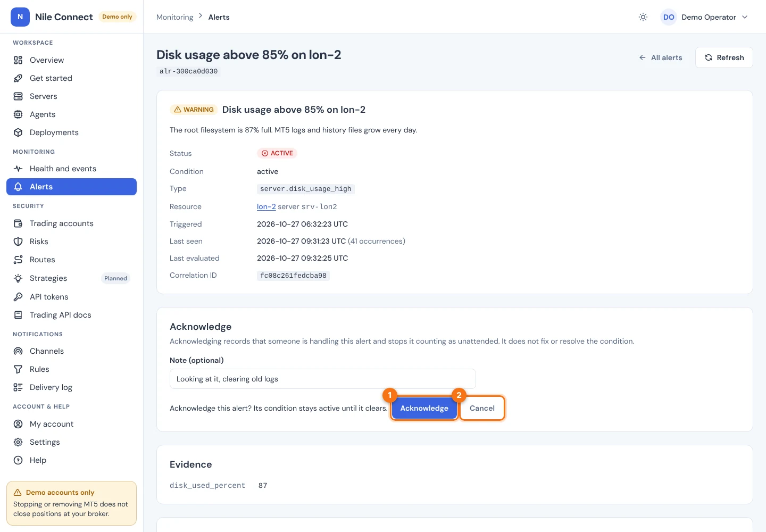The width and height of the screenshot is (766, 532).
Task: Click the My account user icon
Action: (18, 424)
